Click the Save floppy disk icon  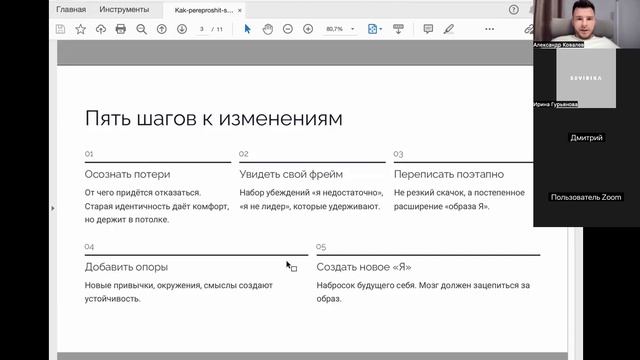tap(60, 29)
